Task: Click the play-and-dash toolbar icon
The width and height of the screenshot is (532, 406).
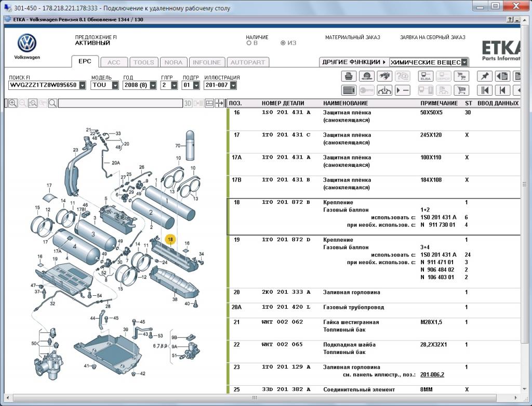Action: pyautogui.click(x=403, y=90)
